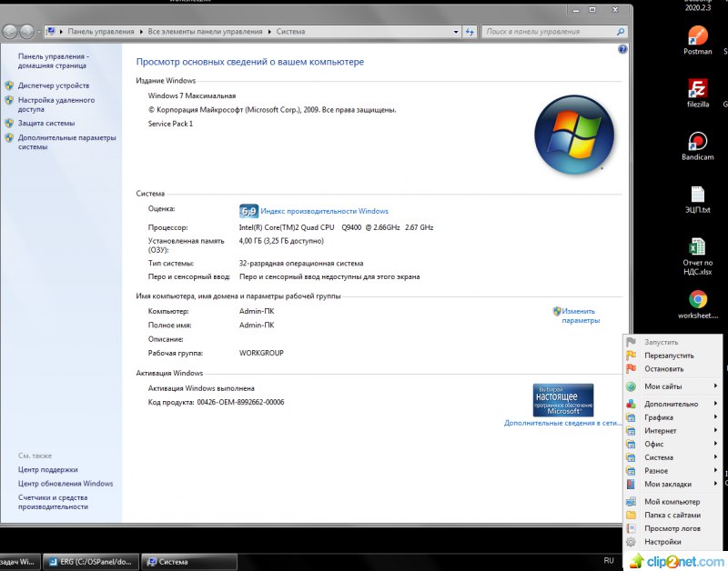
Task: Click Изменить параметры link
Action: point(581,316)
